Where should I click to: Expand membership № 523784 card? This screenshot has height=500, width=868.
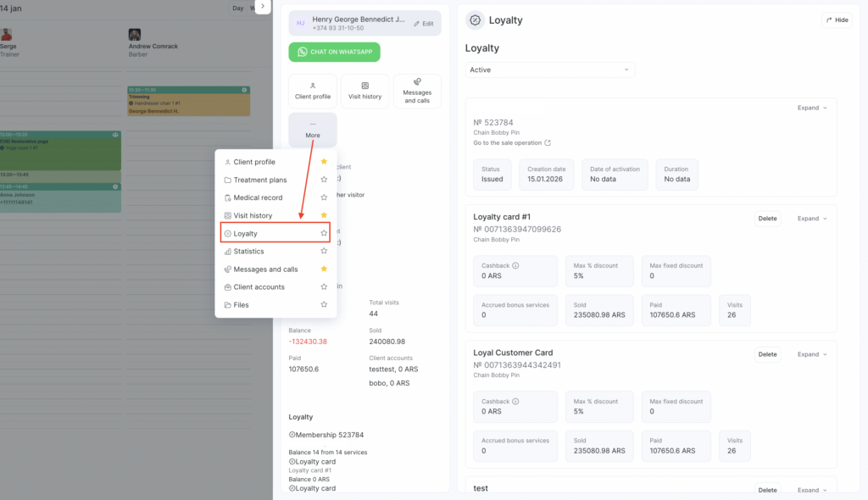click(x=811, y=108)
